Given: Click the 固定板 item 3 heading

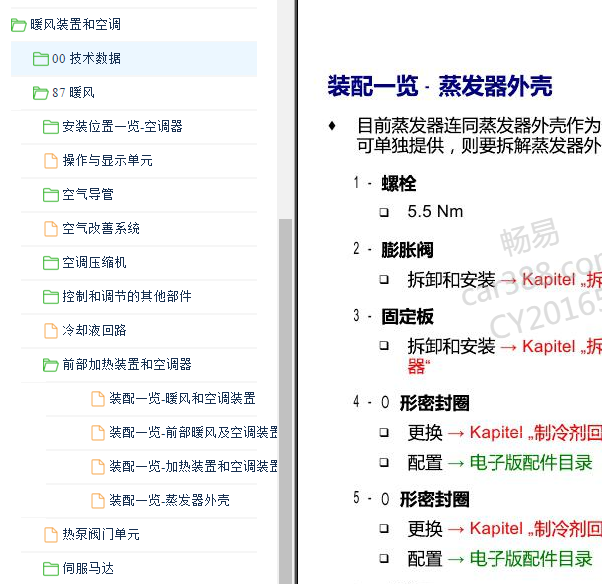Looking at the screenshot, I should pos(407,317).
